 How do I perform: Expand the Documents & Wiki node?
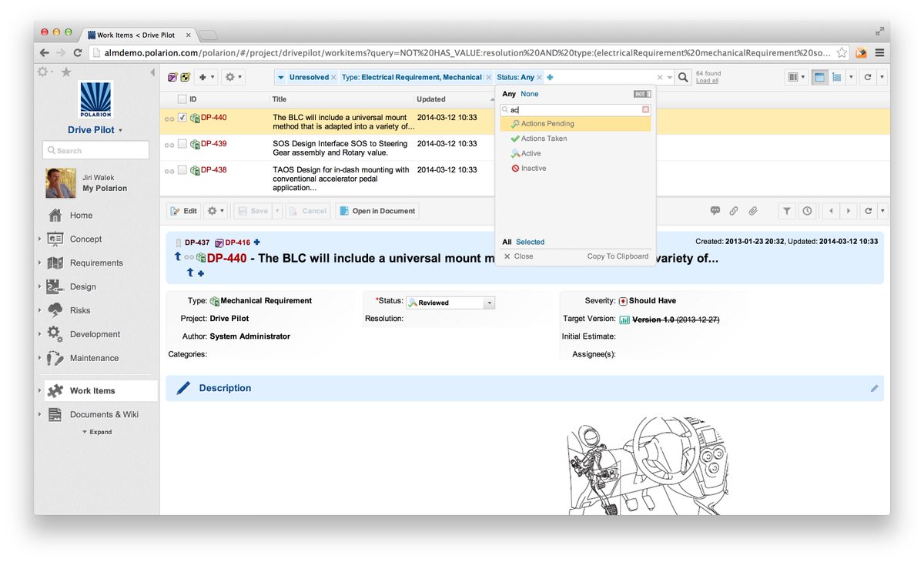39,415
